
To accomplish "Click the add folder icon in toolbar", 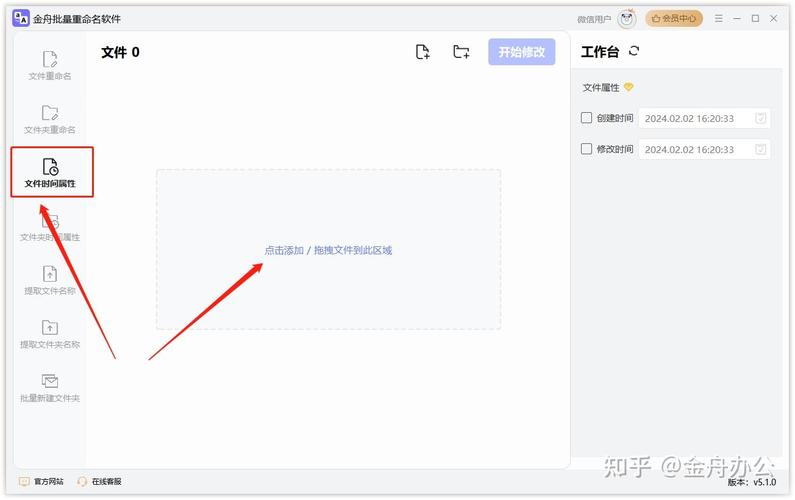I will pyautogui.click(x=461, y=52).
